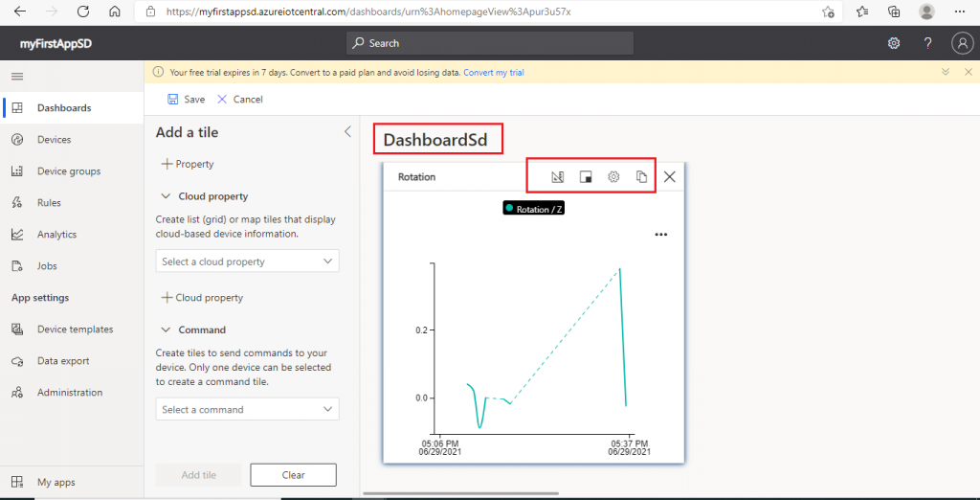
Task: Follow the Convert my trial link
Action: tap(493, 73)
